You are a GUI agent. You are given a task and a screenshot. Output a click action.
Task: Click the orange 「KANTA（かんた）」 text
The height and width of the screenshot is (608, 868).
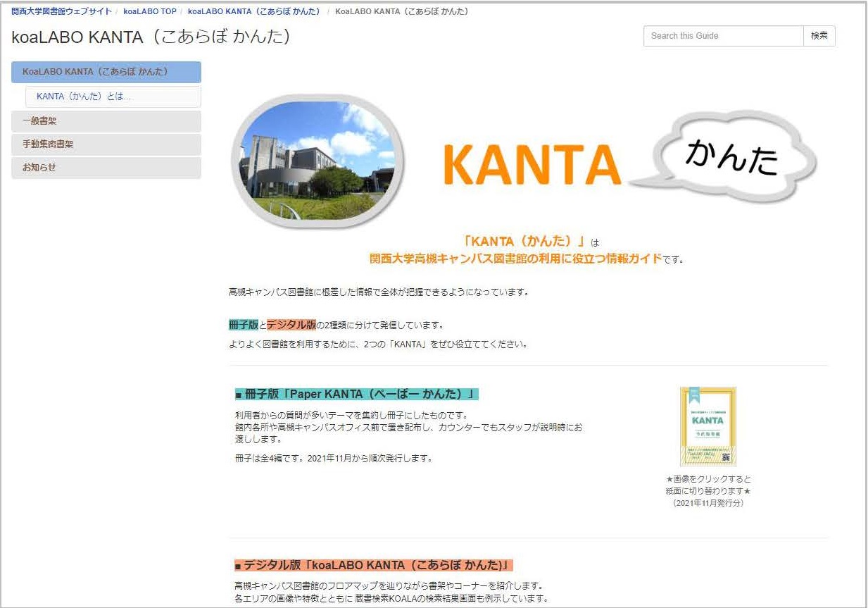(x=525, y=242)
